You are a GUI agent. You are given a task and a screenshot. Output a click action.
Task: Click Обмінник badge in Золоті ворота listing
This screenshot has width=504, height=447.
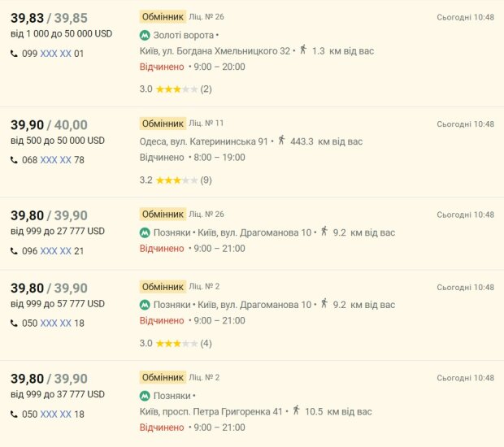pos(163,16)
